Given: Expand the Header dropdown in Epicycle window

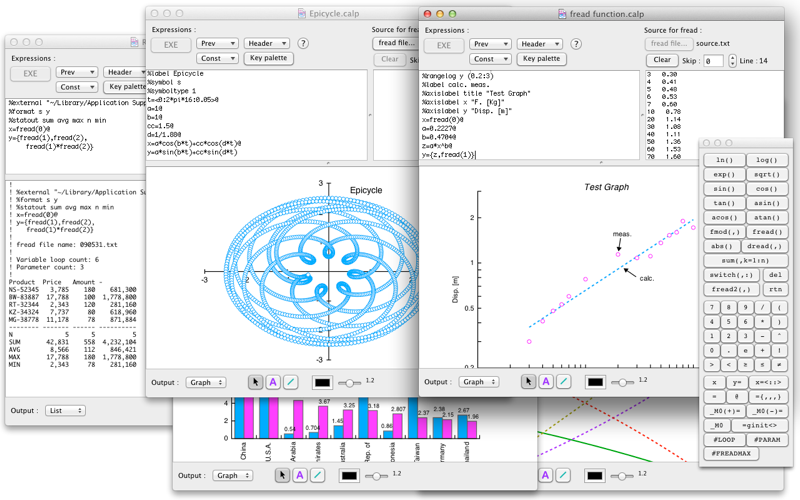Looking at the screenshot, I should pyautogui.click(x=267, y=43).
